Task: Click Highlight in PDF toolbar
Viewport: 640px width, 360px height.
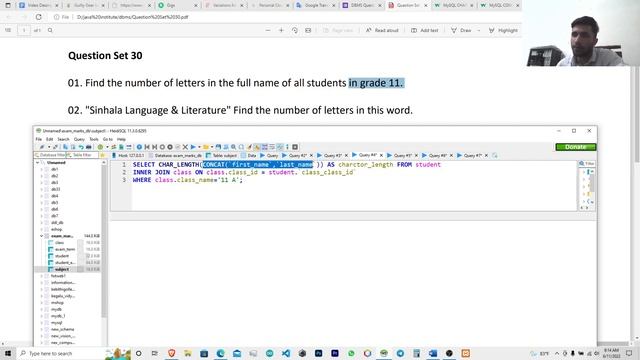Action: coord(503,30)
